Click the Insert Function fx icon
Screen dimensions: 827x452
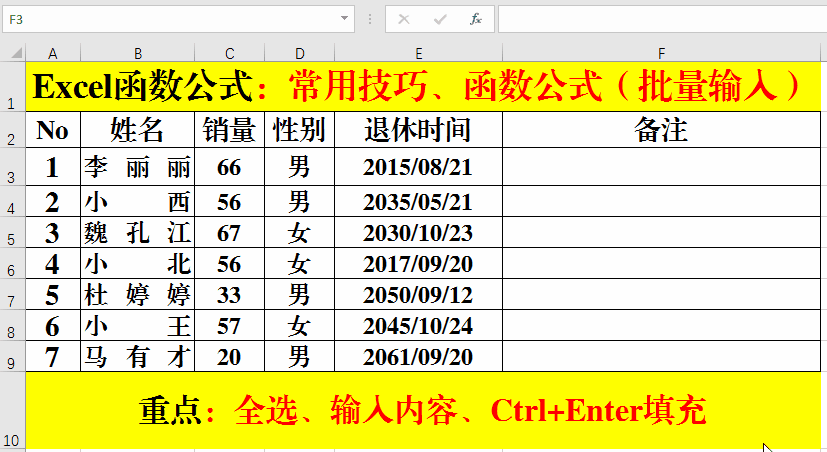pos(475,20)
